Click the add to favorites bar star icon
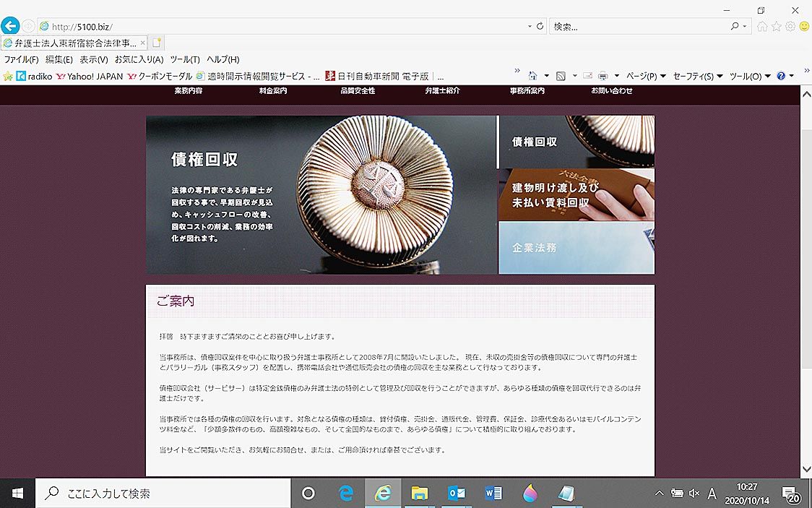 coord(8,76)
